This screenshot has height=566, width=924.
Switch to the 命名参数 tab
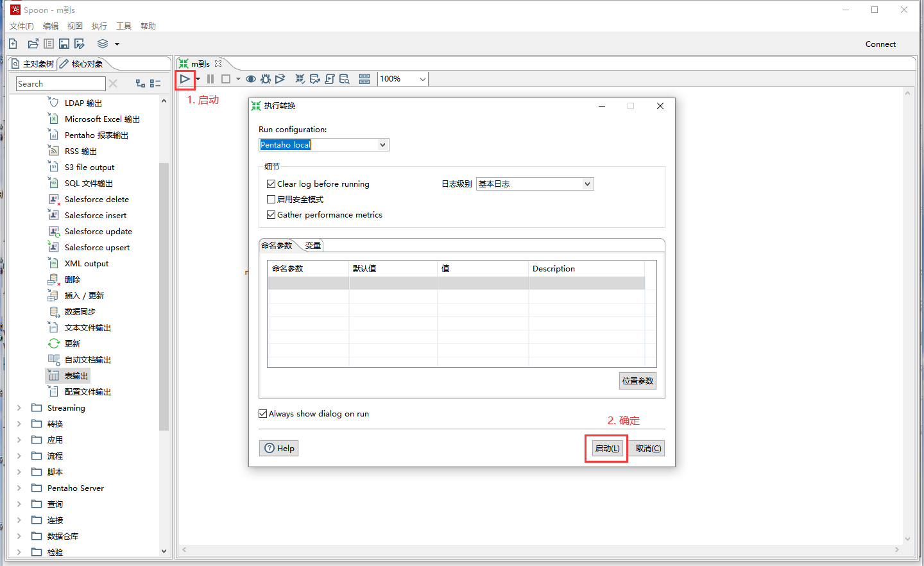click(x=277, y=245)
